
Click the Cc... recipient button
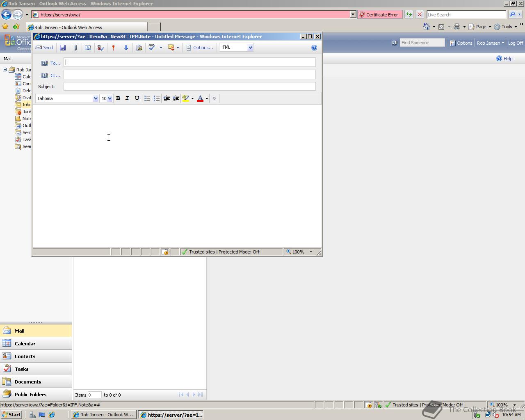coord(50,75)
